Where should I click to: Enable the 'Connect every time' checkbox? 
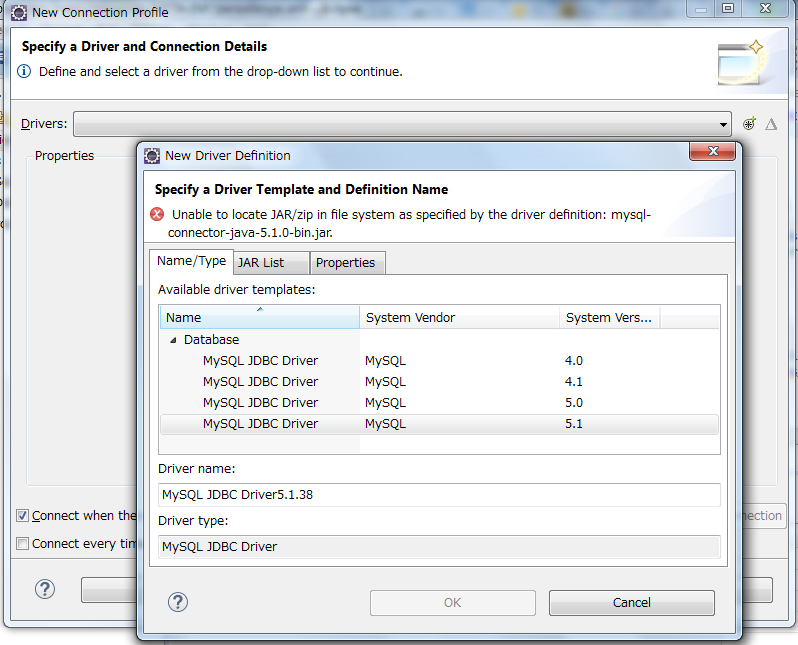pyautogui.click(x=22, y=544)
